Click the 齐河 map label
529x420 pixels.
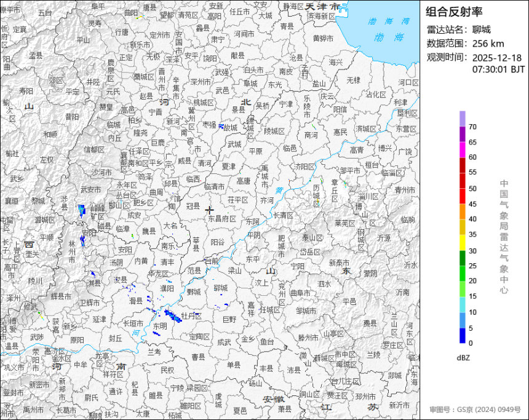click(266, 200)
